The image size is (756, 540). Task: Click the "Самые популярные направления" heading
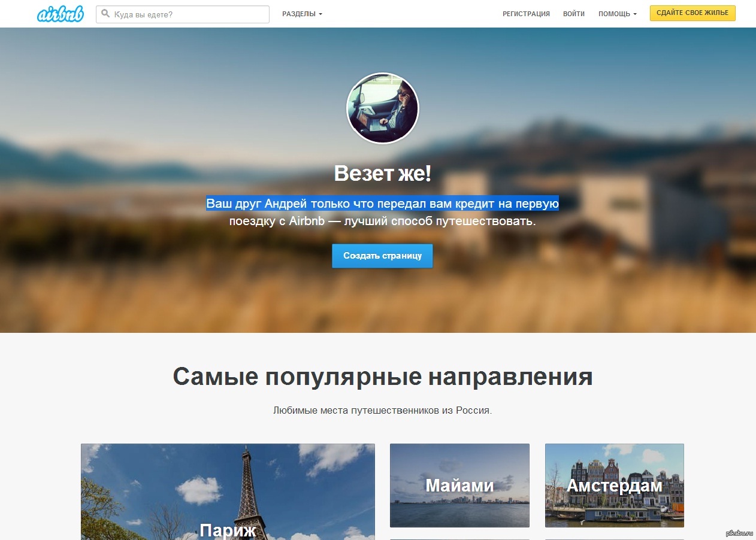382,377
